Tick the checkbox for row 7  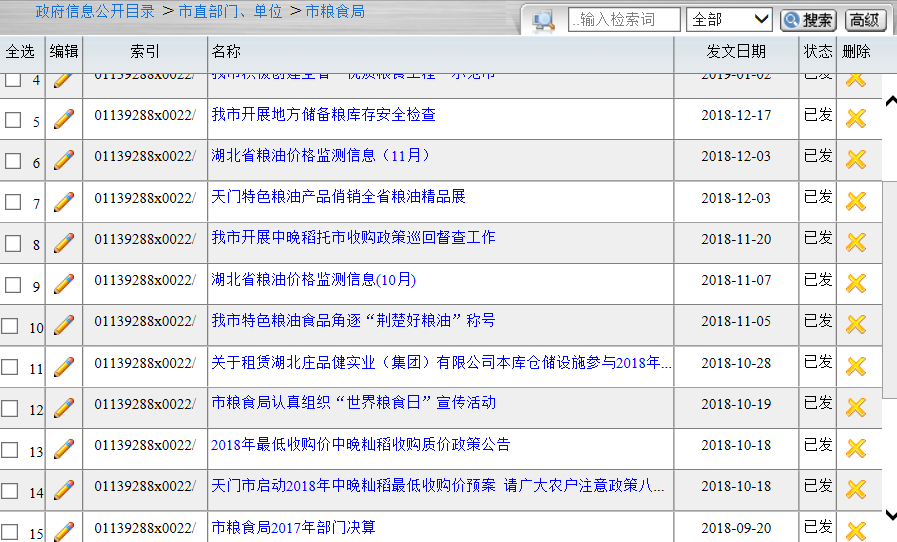[13, 202]
